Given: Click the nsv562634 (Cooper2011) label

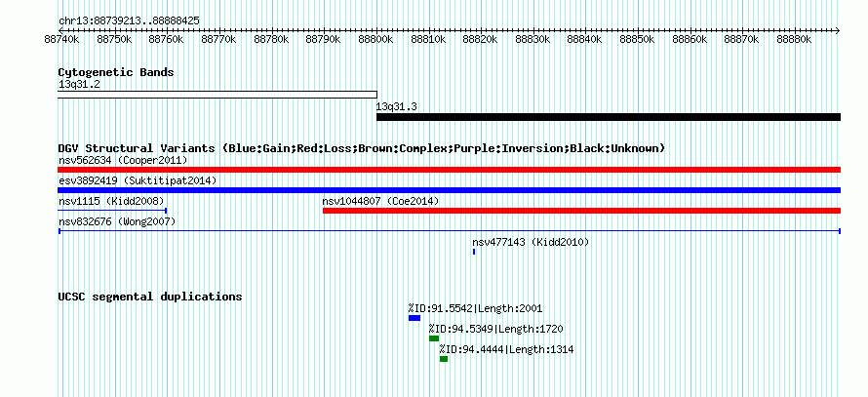Looking at the screenshot, I should click(x=123, y=161).
